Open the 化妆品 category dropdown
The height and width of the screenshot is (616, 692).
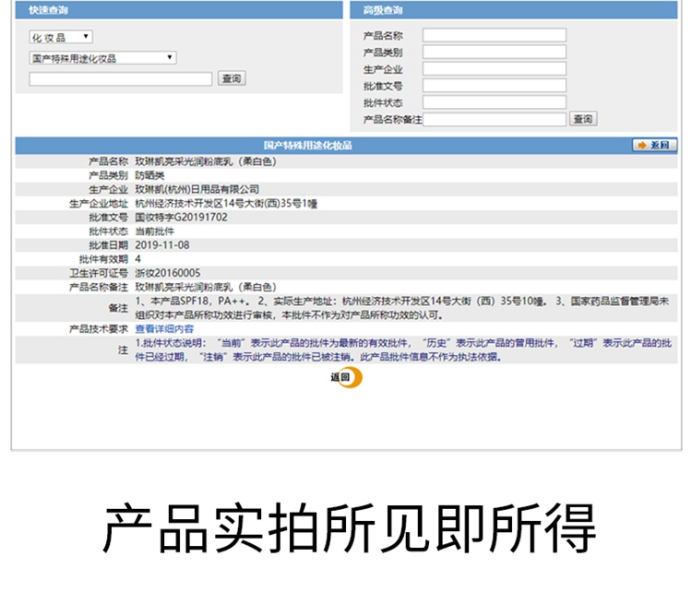pyautogui.click(x=61, y=37)
